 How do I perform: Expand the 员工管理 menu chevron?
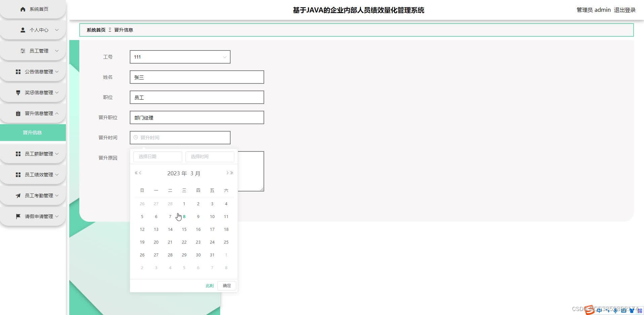pyautogui.click(x=57, y=51)
